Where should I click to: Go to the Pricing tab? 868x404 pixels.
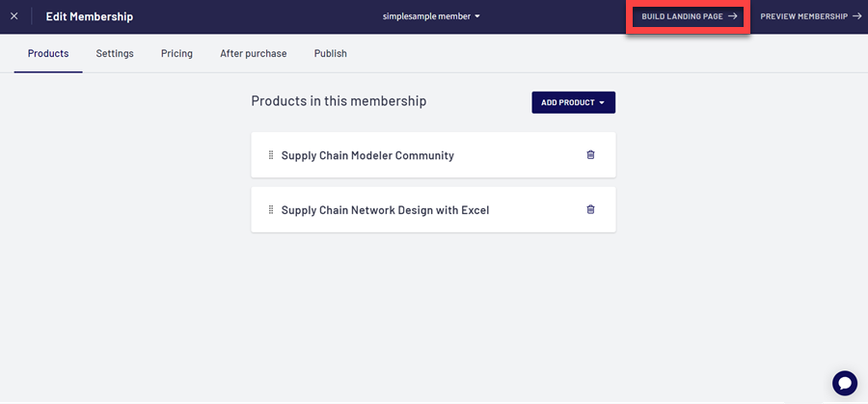pos(176,54)
